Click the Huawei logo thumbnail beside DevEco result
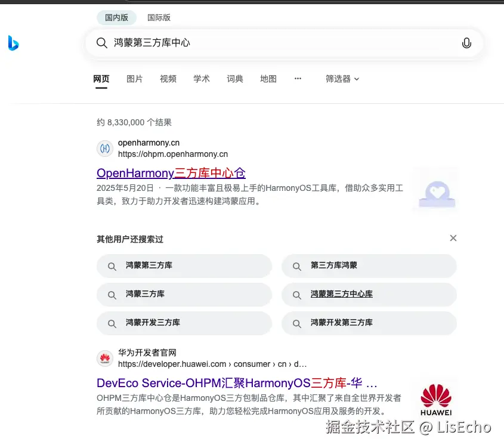 click(435, 399)
